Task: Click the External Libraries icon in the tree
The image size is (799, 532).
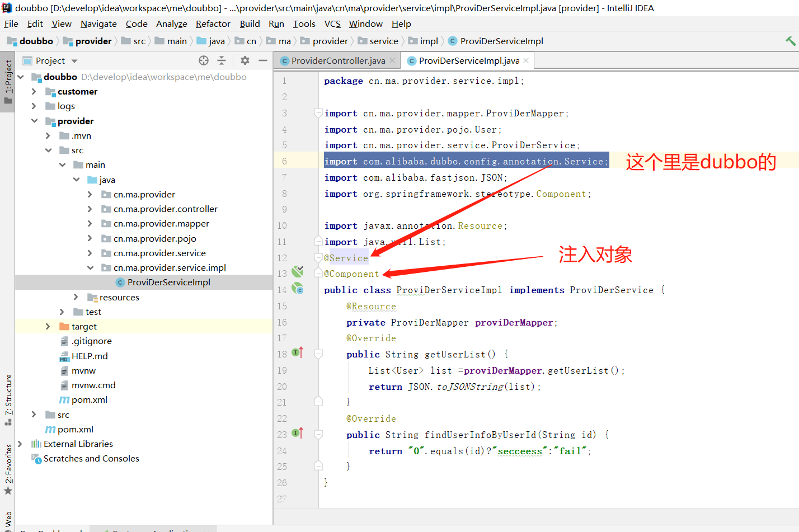Action: coord(36,444)
